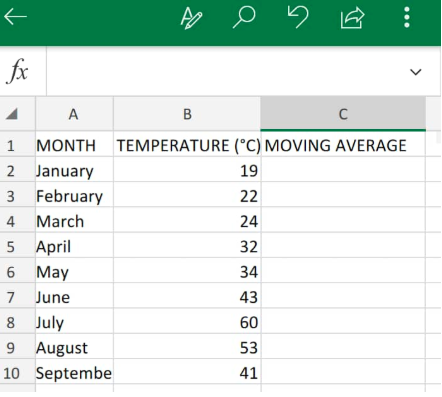Select row 5 header
This screenshot has height=397, width=442.
[11, 247]
